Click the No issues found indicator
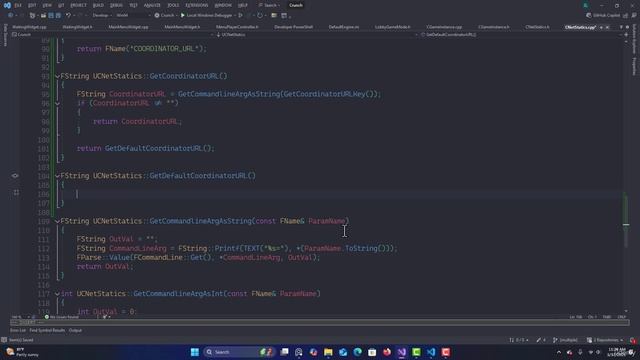640x360 pixels. 62,317
